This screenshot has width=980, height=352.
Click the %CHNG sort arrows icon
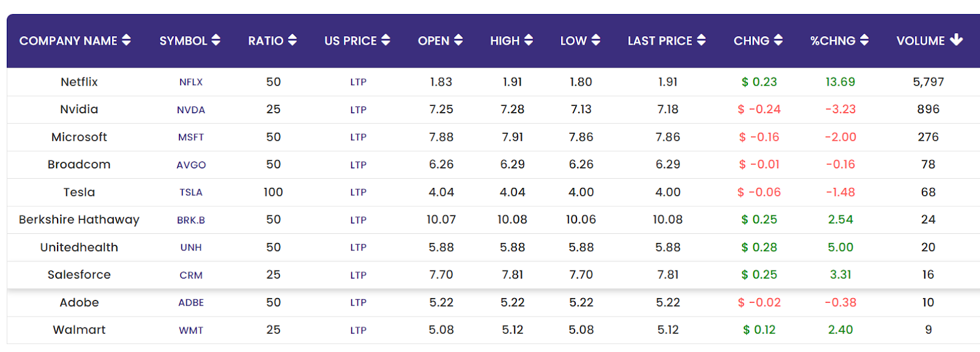(864, 40)
